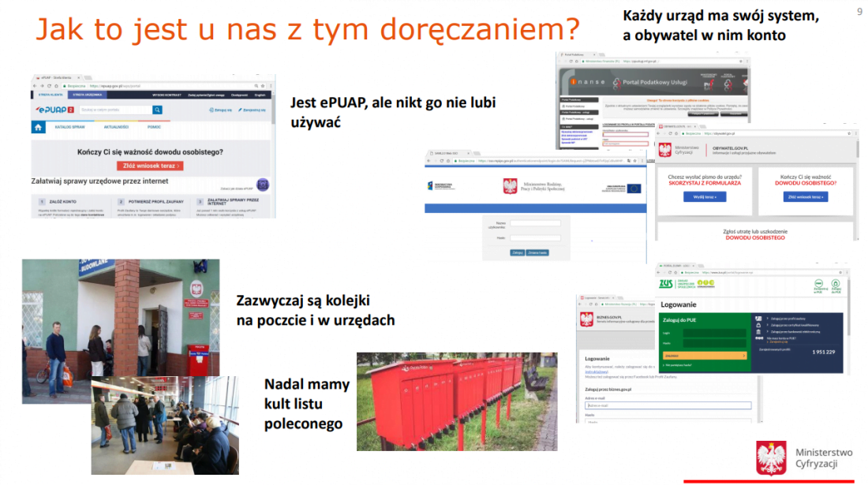868x485 pixels.
Task: Open the Aktualności menu in ePUAP
Action: (x=115, y=128)
